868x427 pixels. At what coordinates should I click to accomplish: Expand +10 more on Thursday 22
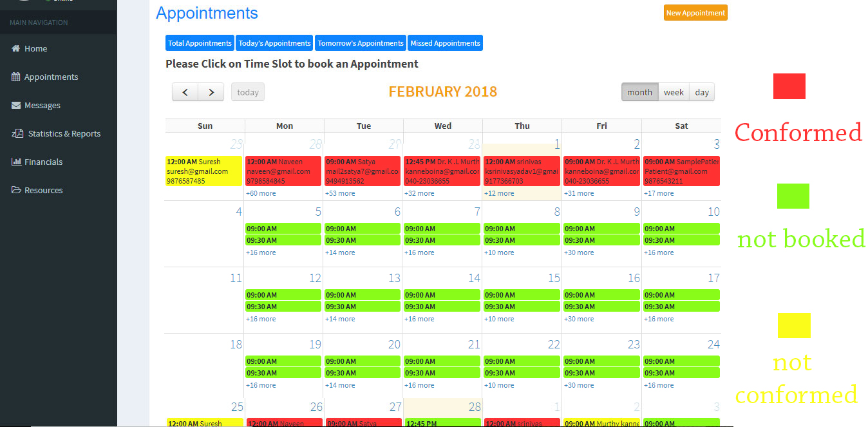(499, 385)
